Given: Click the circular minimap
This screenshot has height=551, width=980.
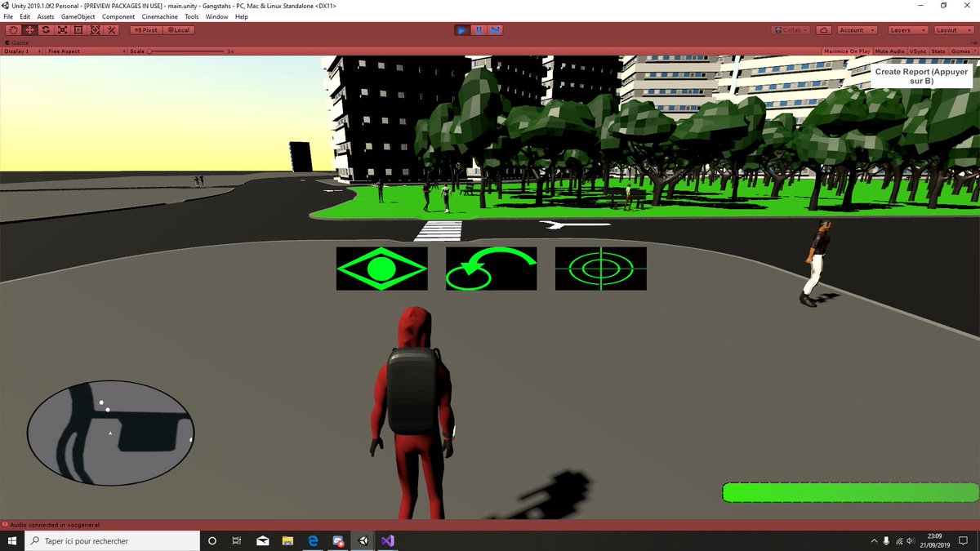Looking at the screenshot, I should pos(110,432).
